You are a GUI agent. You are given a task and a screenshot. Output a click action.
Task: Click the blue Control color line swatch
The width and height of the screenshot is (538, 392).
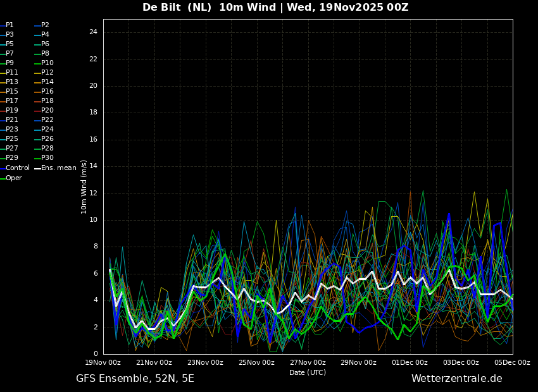point(3,168)
